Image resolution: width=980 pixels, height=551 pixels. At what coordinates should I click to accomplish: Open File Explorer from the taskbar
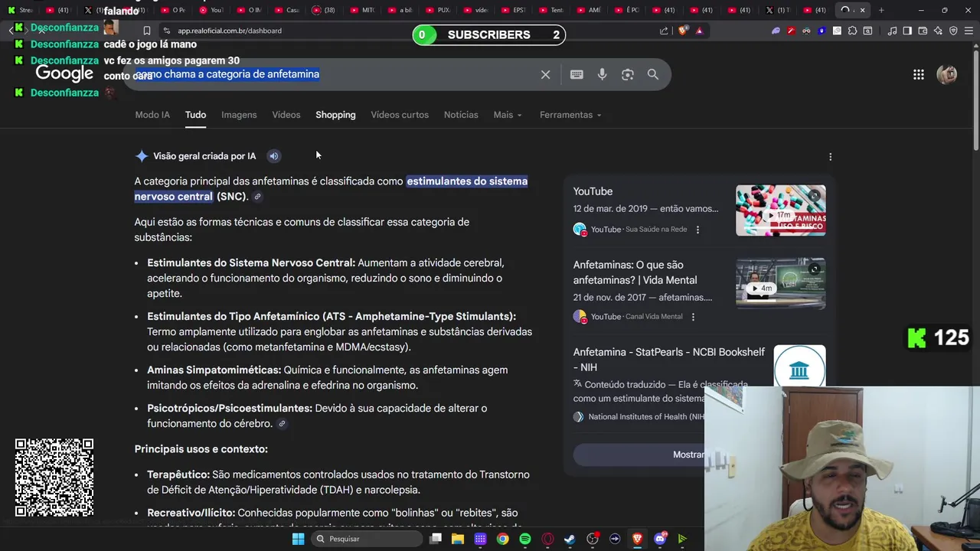click(457, 539)
